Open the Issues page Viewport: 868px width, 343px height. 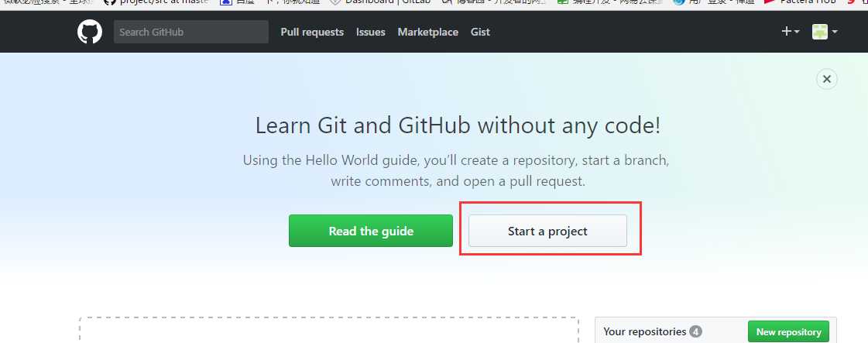[x=370, y=32]
